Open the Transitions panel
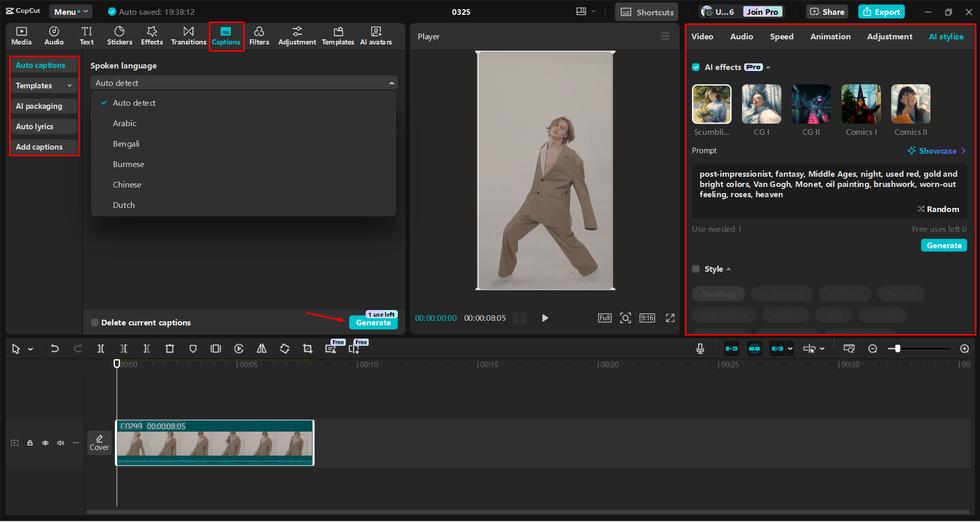This screenshot has height=522, width=980. (x=188, y=36)
